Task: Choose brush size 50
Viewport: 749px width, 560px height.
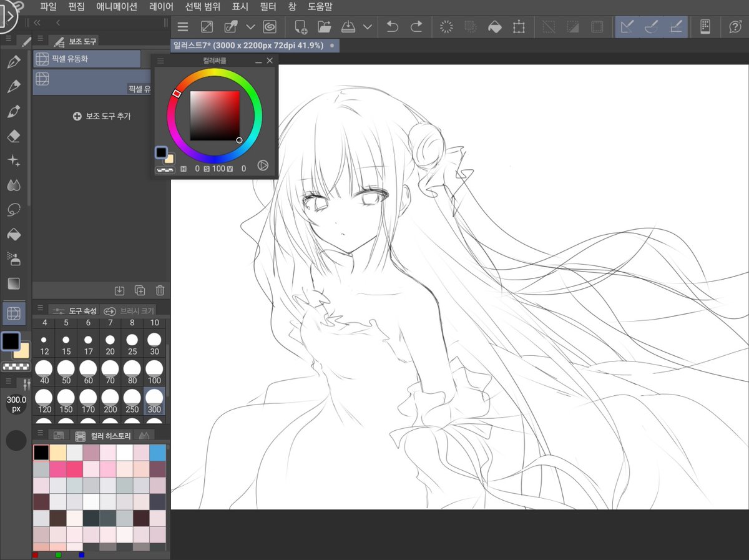Action: pos(66,372)
